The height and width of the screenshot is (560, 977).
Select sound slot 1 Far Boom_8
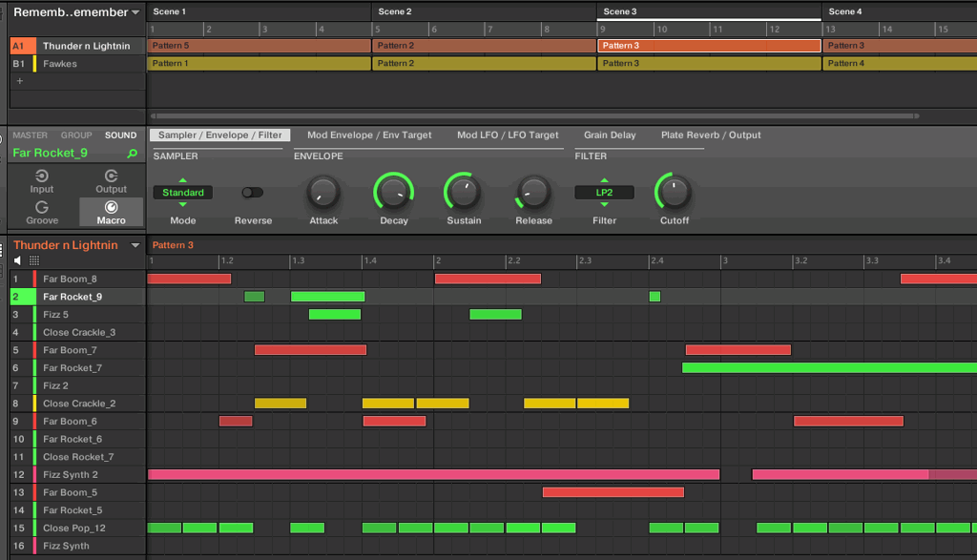point(78,280)
